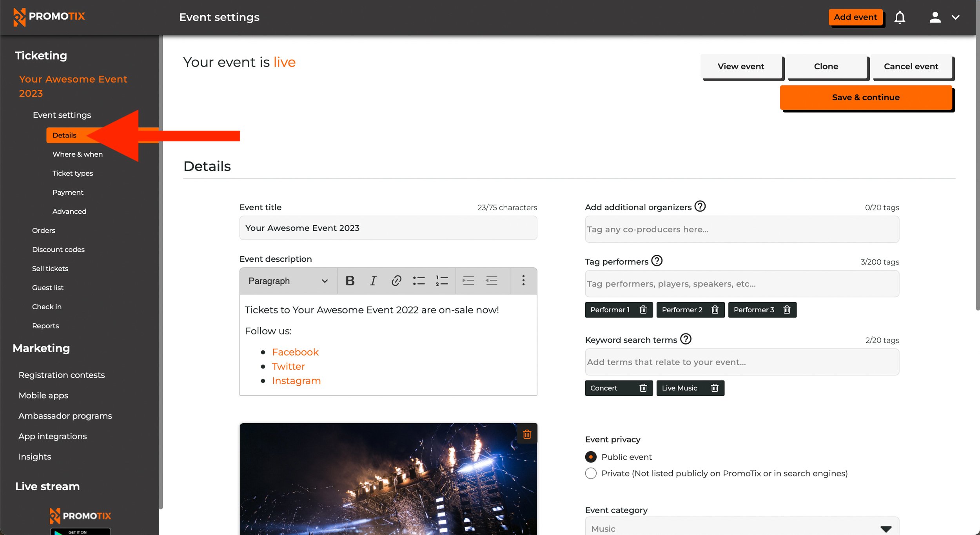The image size is (980, 535).
Task: Apply italic formatting in the description editor
Action: coord(373,281)
